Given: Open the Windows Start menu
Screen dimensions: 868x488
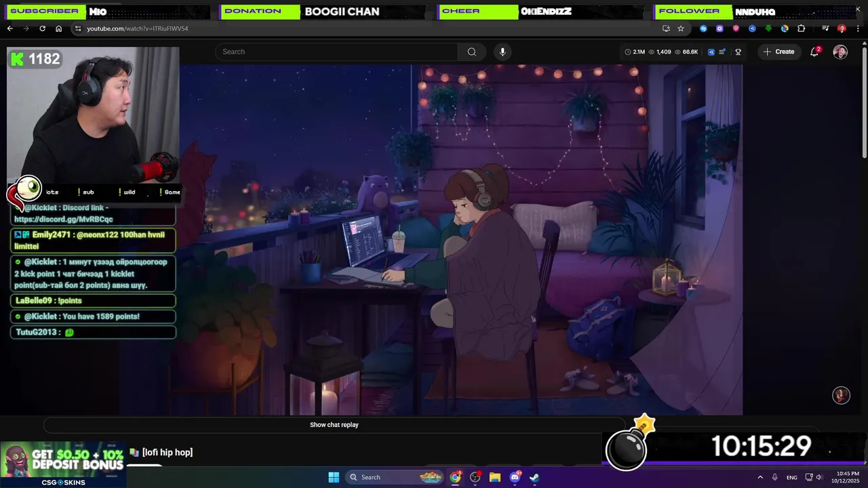Looking at the screenshot, I should click(334, 477).
